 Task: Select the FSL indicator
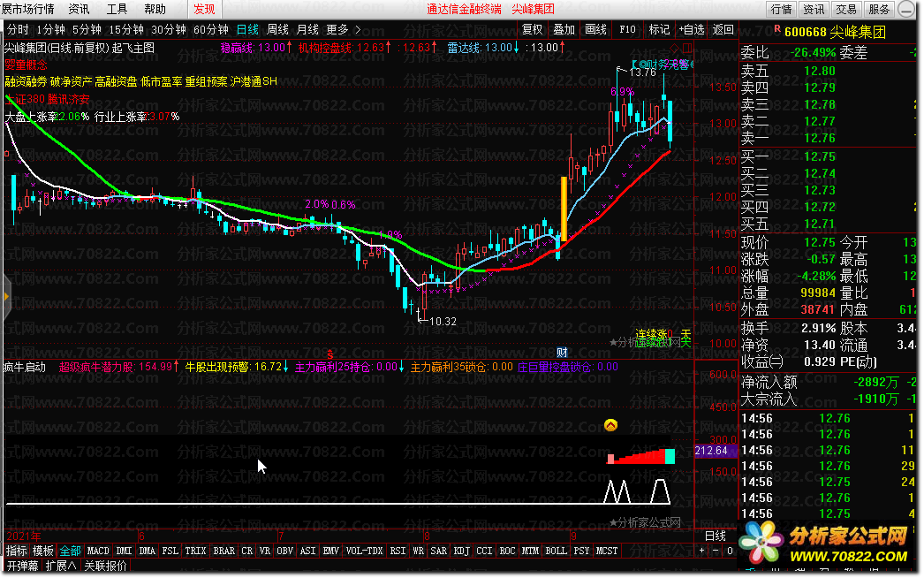tap(170, 551)
